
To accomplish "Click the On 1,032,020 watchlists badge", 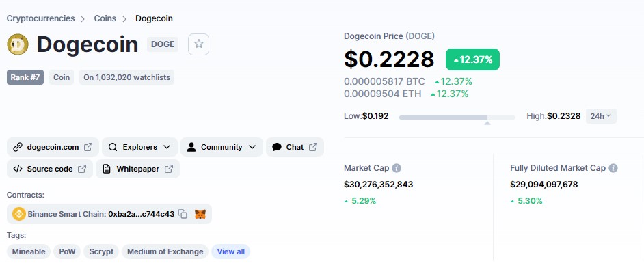I will tap(126, 77).
